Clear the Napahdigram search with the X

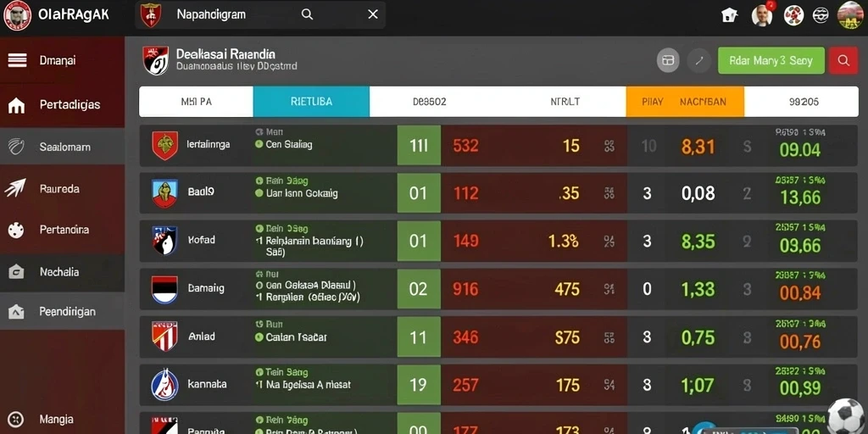(373, 14)
